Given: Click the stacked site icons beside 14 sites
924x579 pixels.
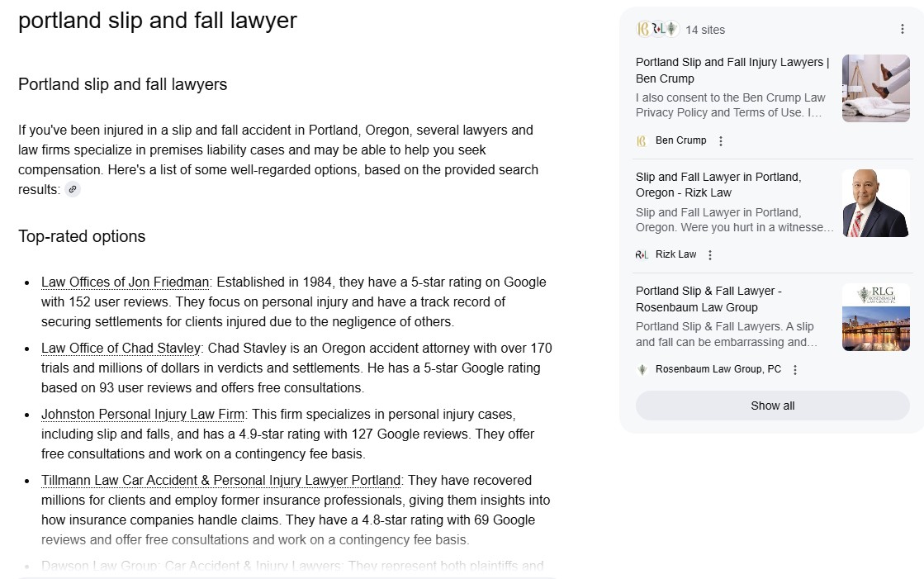Looking at the screenshot, I should coord(658,29).
